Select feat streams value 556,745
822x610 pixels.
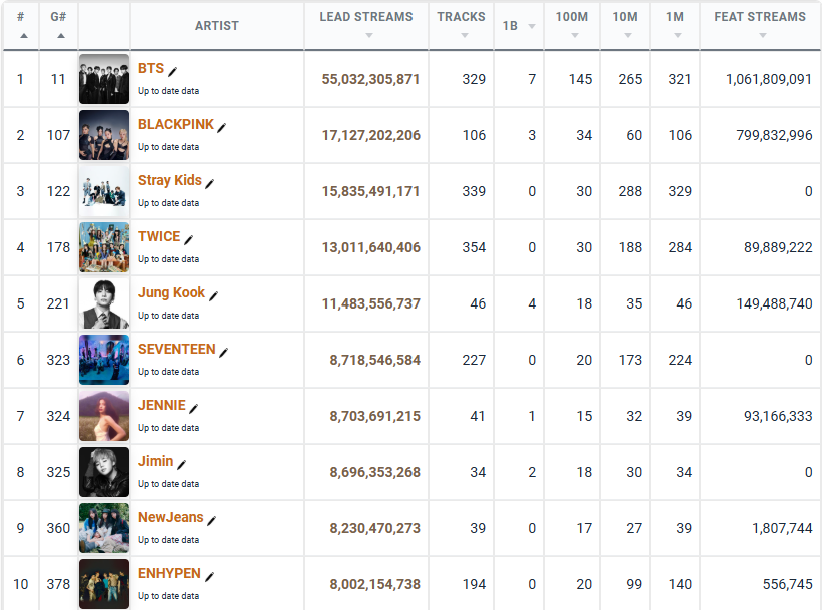788,585
